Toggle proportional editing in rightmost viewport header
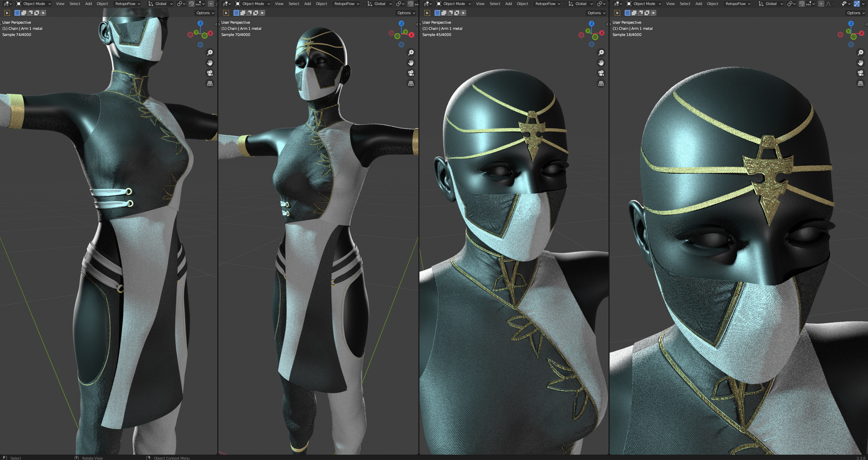 coord(821,4)
